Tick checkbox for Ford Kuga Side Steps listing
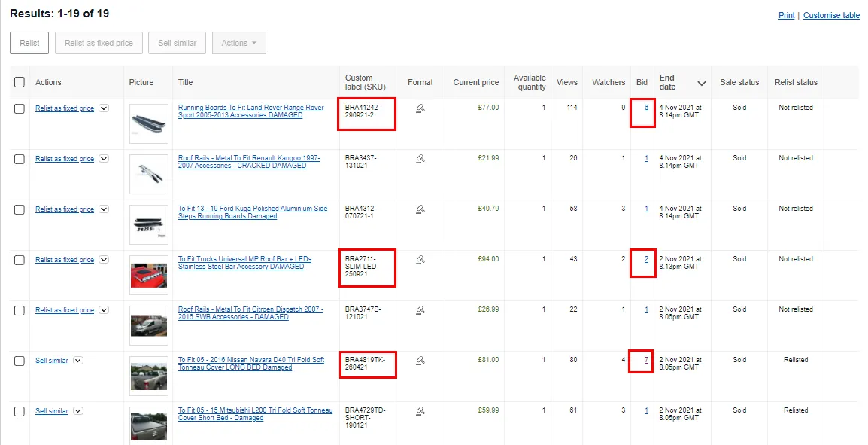 20,209
